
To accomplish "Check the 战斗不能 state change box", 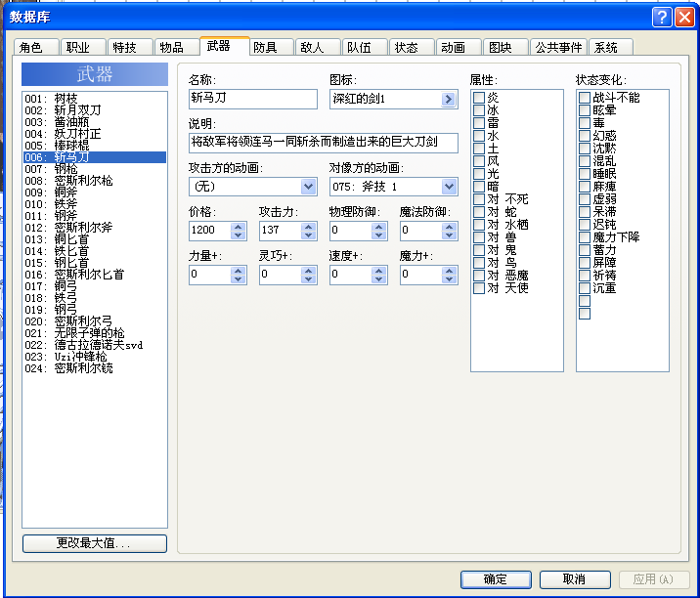I will (585, 98).
